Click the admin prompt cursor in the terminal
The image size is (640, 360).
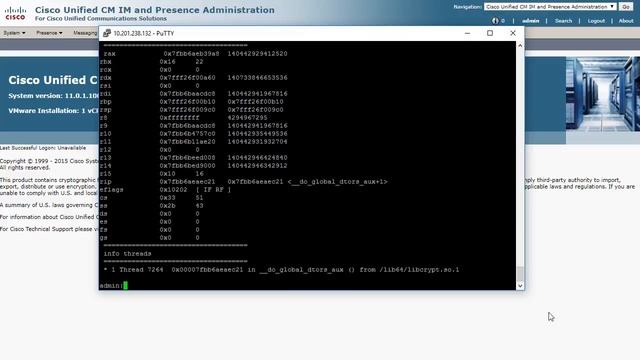(125, 286)
